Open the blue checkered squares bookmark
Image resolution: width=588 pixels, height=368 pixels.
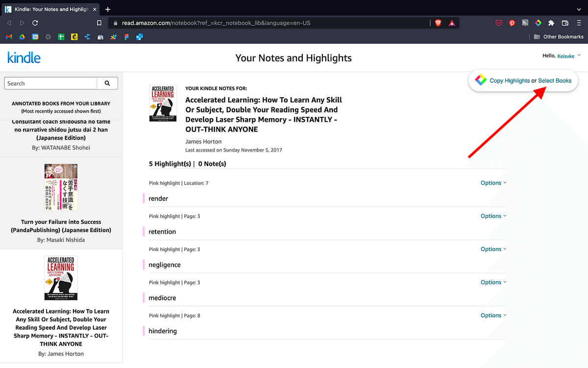click(x=140, y=37)
